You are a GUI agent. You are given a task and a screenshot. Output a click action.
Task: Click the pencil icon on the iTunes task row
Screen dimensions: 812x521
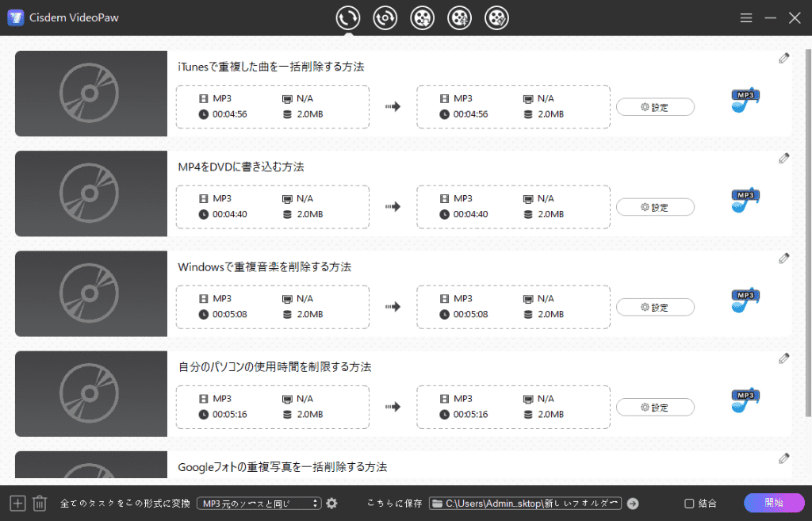pyautogui.click(x=783, y=57)
